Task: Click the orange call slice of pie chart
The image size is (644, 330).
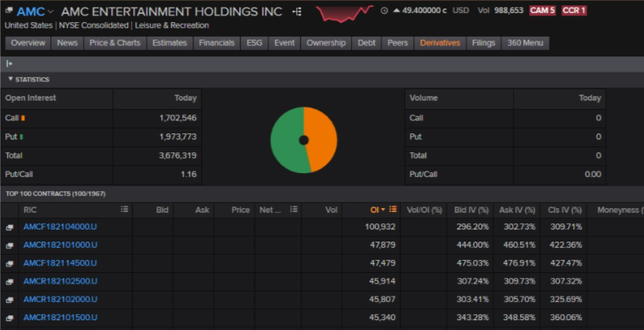Action: coord(324,138)
